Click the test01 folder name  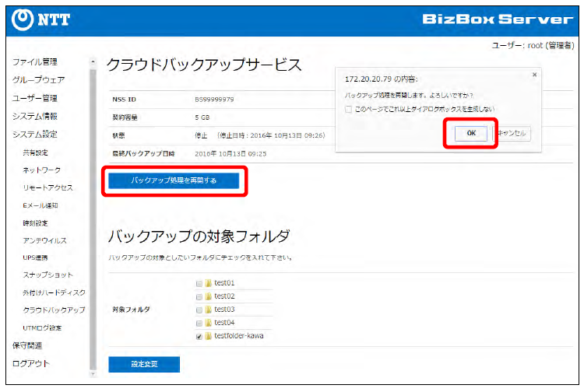[x=224, y=283]
